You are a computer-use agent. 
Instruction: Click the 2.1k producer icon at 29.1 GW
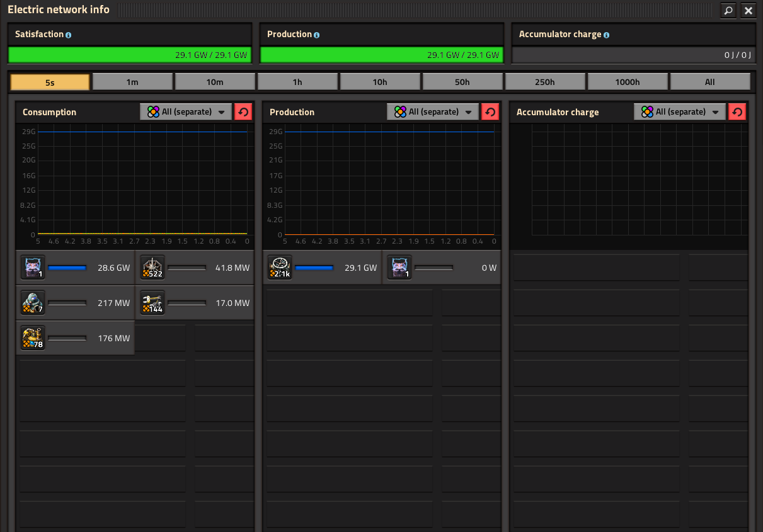280,268
